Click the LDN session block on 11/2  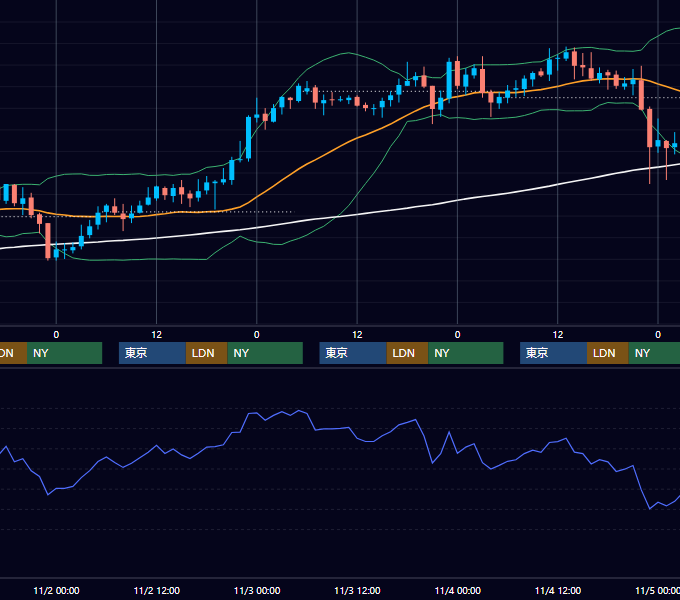tap(206, 353)
